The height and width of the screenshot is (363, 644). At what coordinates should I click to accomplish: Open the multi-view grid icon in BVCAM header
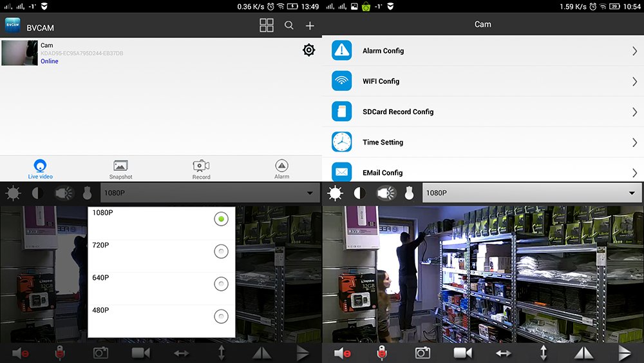[267, 26]
